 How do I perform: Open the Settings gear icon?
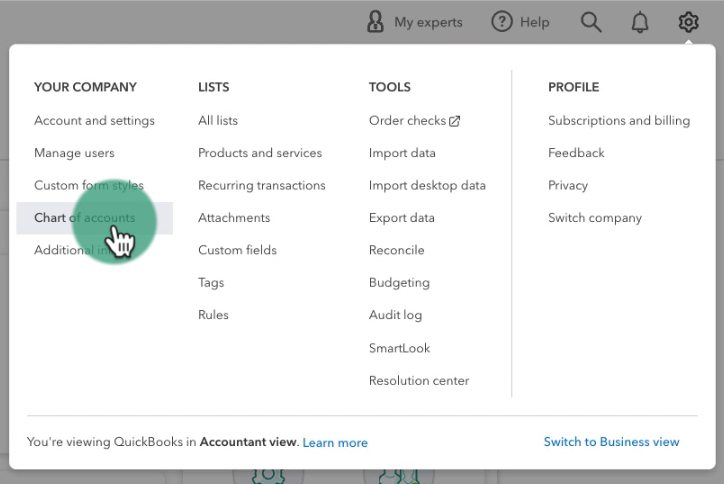(688, 22)
